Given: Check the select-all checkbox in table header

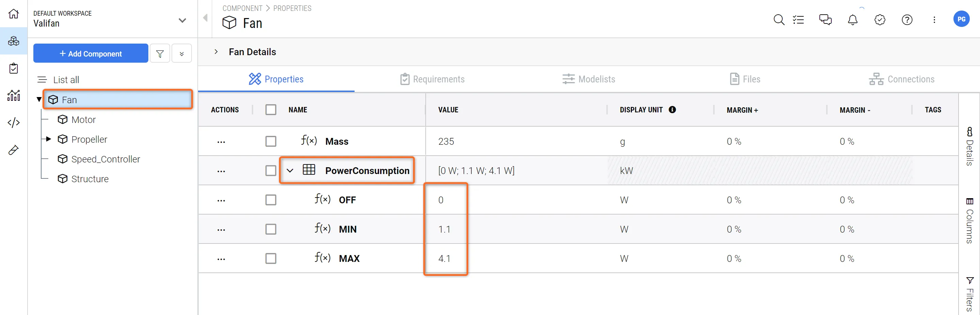Looking at the screenshot, I should 271,110.
